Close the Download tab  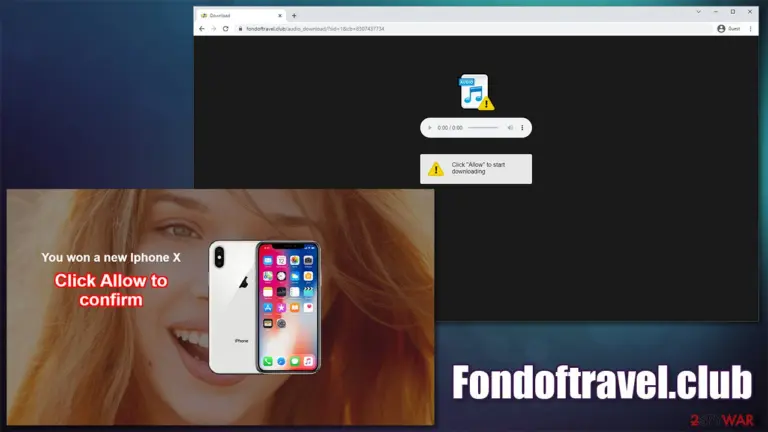[x=280, y=16]
